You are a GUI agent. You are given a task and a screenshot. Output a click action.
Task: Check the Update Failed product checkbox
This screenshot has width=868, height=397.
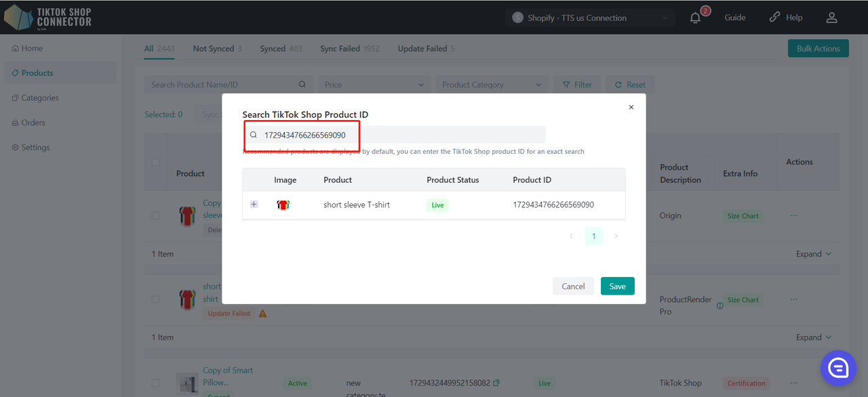[x=155, y=299]
